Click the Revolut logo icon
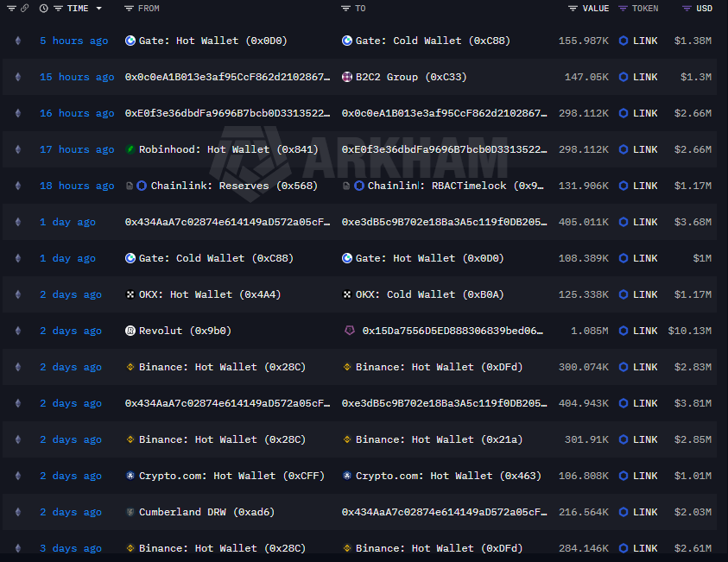 [x=130, y=331]
